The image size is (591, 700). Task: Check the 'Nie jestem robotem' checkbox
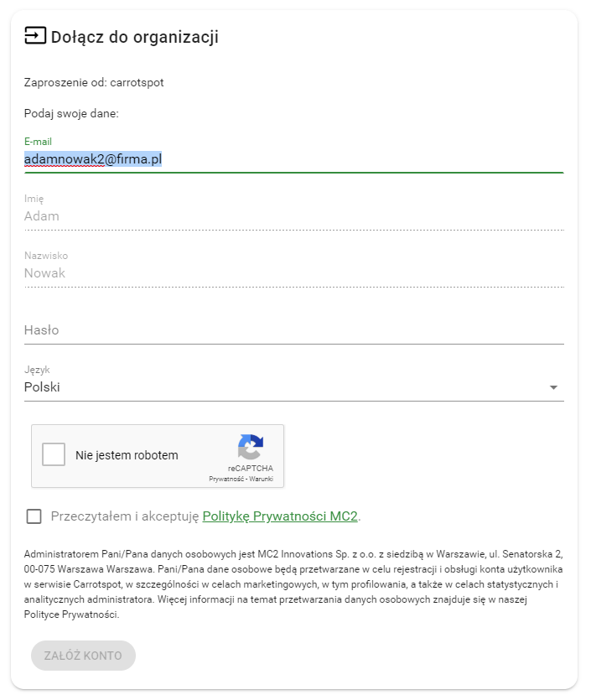(54, 455)
